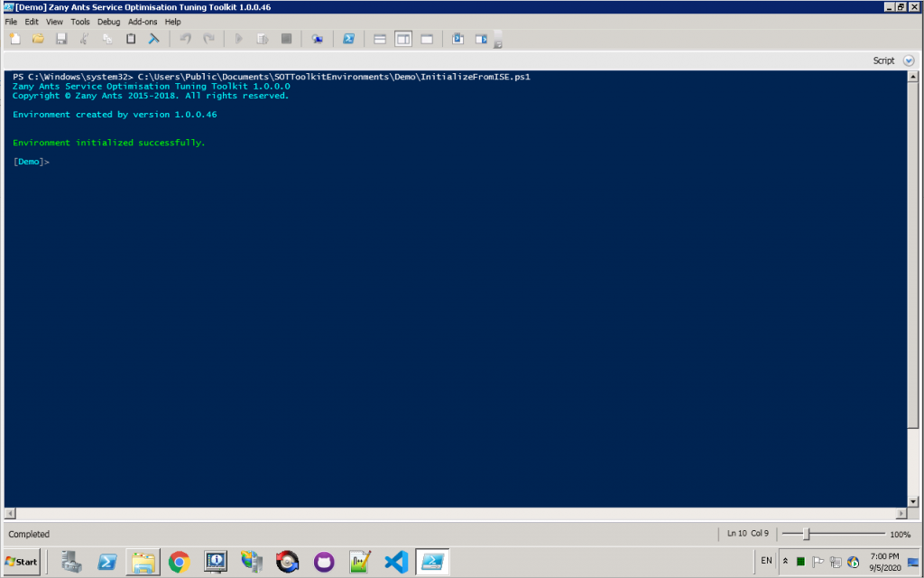Click the Redo toolbar arrow

(208, 39)
